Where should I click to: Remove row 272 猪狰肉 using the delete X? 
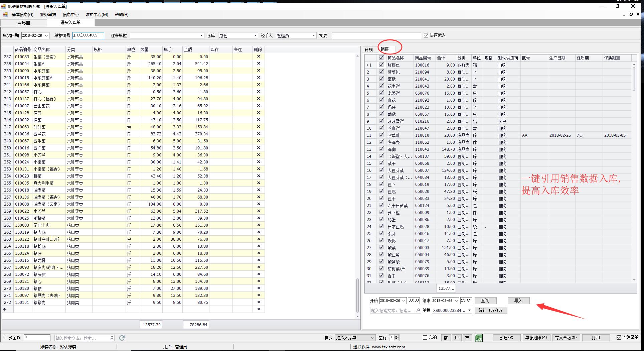(258, 302)
